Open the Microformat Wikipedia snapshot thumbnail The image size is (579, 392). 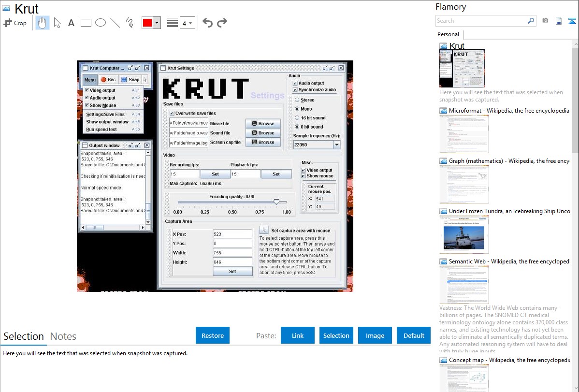pos(464,134)
